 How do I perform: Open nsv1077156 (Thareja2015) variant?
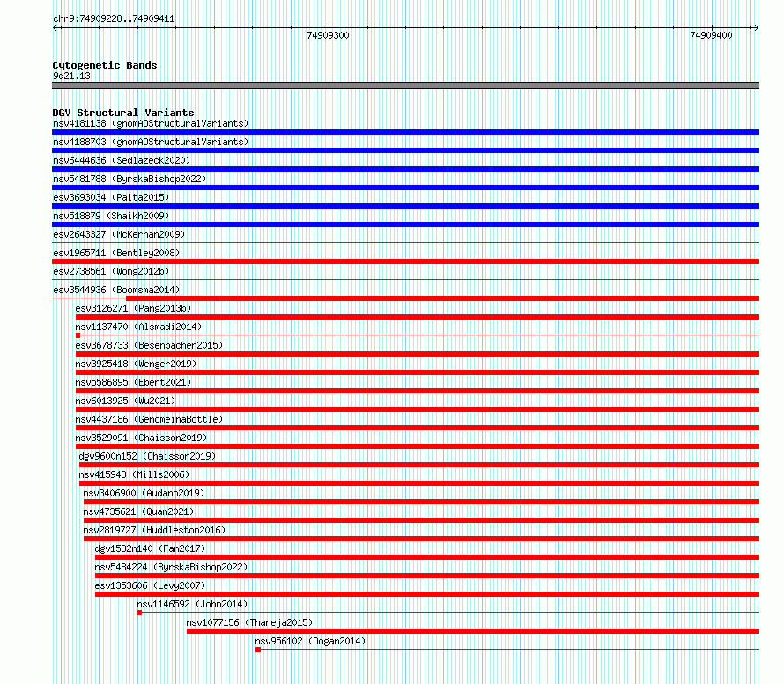coord(249,622)
